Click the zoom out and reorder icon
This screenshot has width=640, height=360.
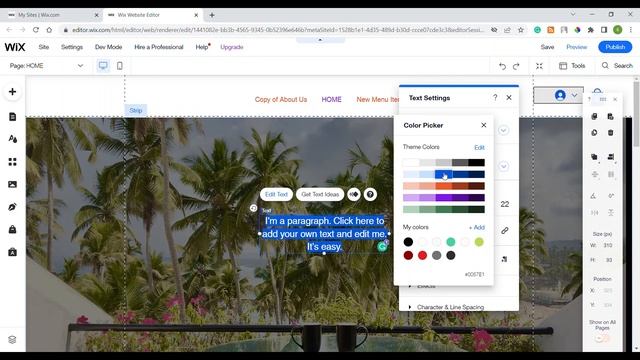[539, 66]
